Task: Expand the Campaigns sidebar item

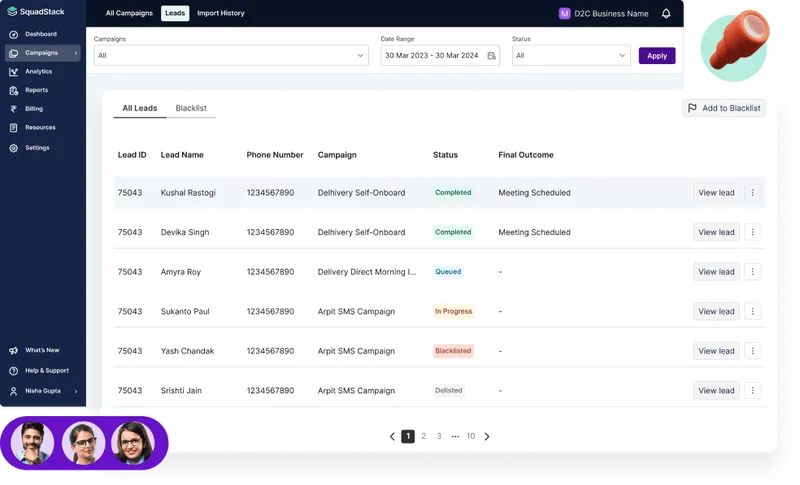Action: (43, 53)
